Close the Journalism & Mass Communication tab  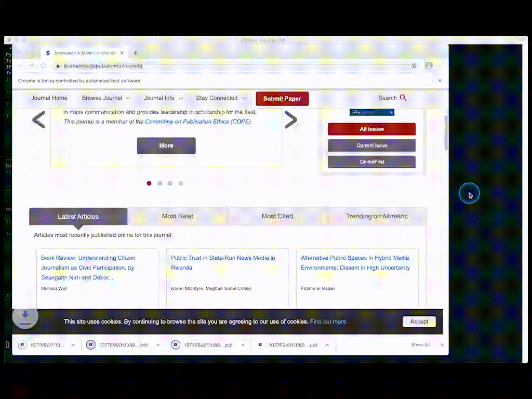[x=122, y=53]
